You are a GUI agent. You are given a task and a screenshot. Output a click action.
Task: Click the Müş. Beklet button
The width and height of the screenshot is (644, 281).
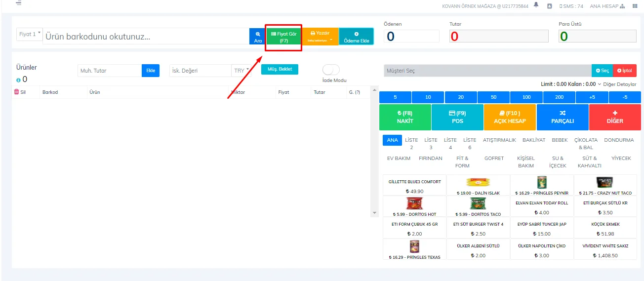click(x=280, y=69)
